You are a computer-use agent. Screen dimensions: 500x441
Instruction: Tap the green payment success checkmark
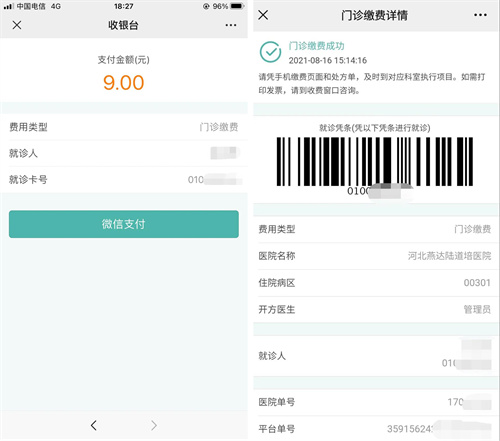(270, 52)
